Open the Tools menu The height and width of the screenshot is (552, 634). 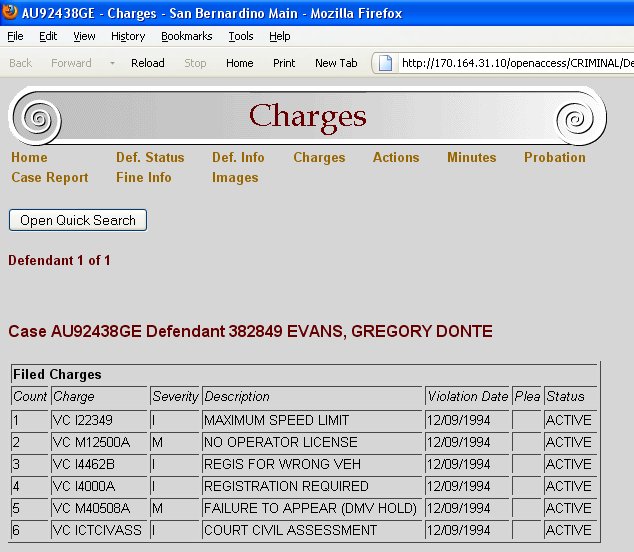click(x=241, y=36)
